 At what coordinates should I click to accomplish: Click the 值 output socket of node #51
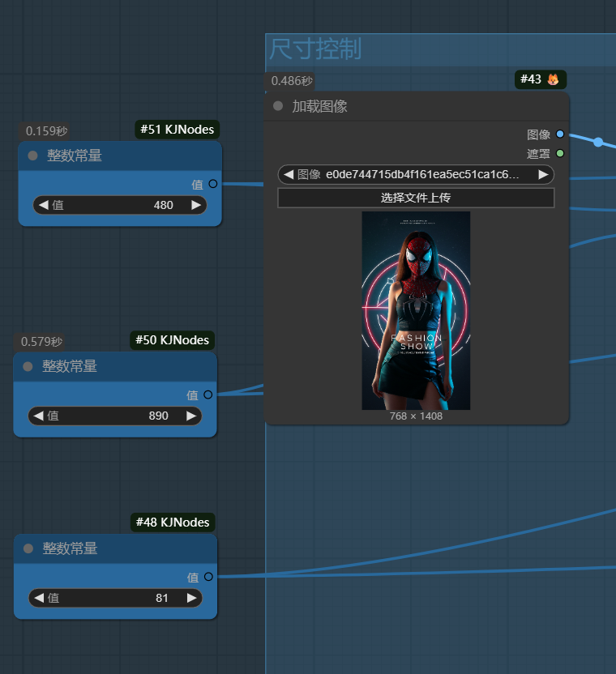pyautogui.click(x=213, y=184)
